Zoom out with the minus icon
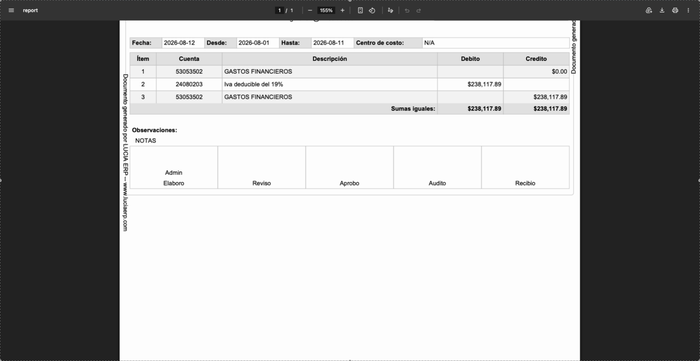700x361 pixels. (x=310, y=10)
